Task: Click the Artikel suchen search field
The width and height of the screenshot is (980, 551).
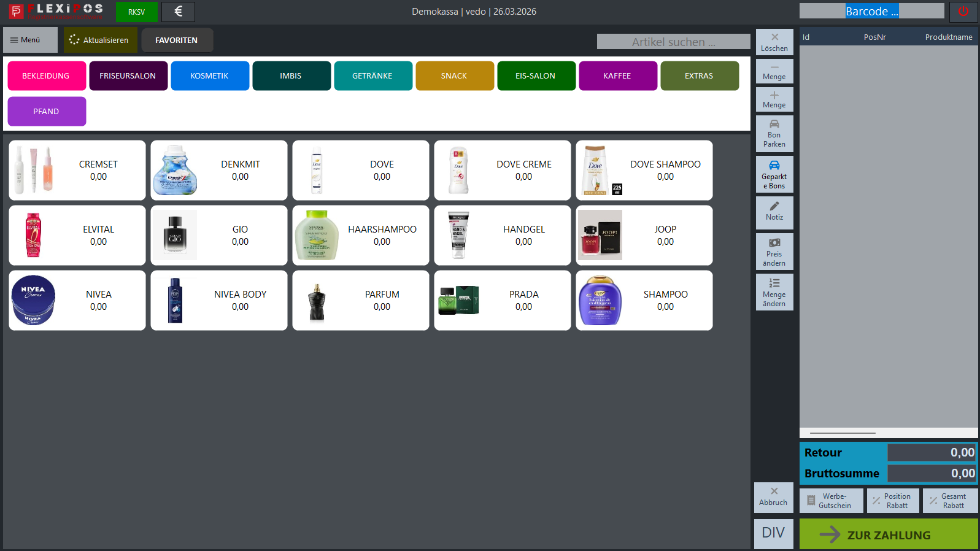Action: tap(673, 42)
